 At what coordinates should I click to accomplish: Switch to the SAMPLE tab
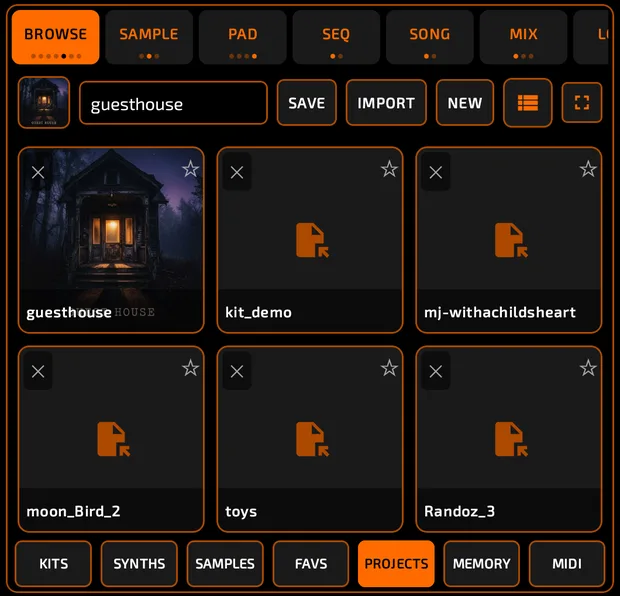[x=149, y=37]
